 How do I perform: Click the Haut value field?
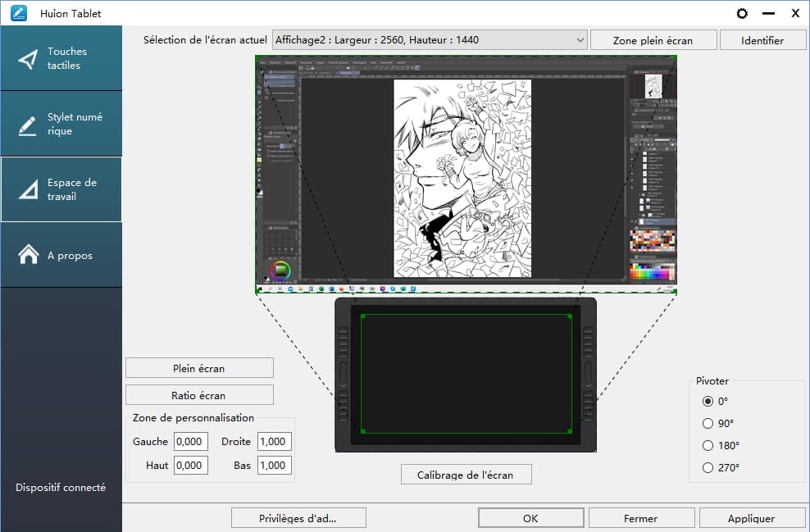tap(191, 465)
